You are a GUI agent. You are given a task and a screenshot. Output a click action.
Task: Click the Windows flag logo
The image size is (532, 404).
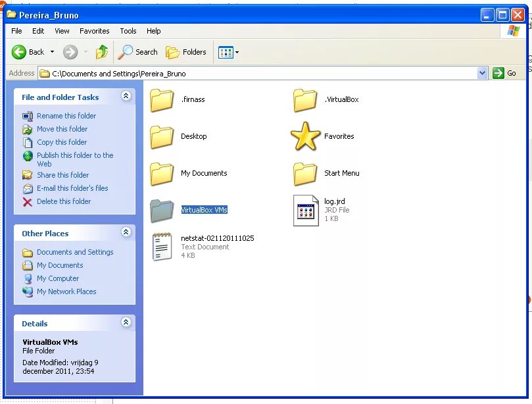coord(514,31)
